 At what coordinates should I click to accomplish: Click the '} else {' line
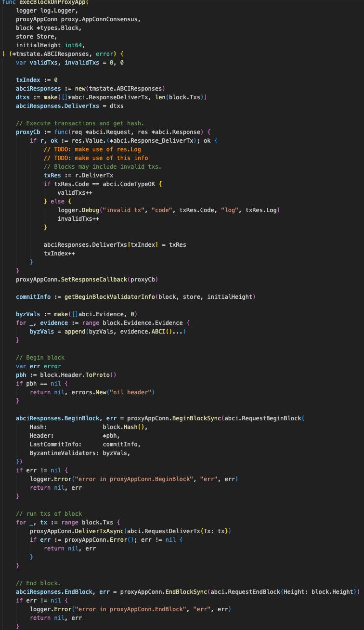pos(58,201)
